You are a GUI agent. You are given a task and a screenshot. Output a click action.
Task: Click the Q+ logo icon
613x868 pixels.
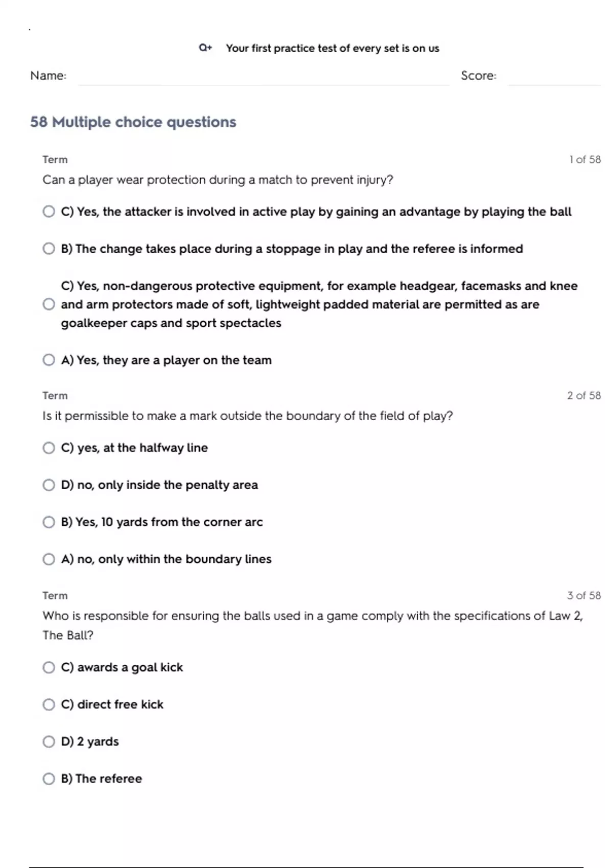point(205,48)
